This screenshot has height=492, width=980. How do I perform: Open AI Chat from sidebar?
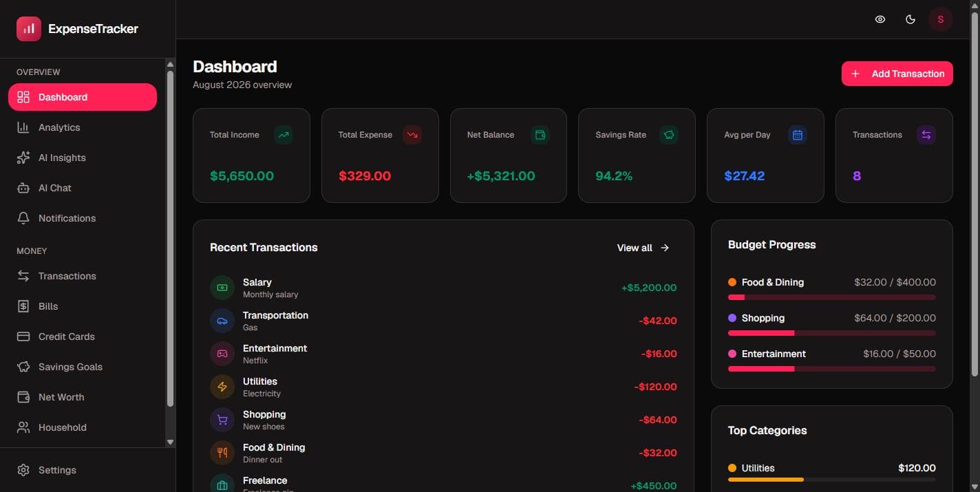83,188
